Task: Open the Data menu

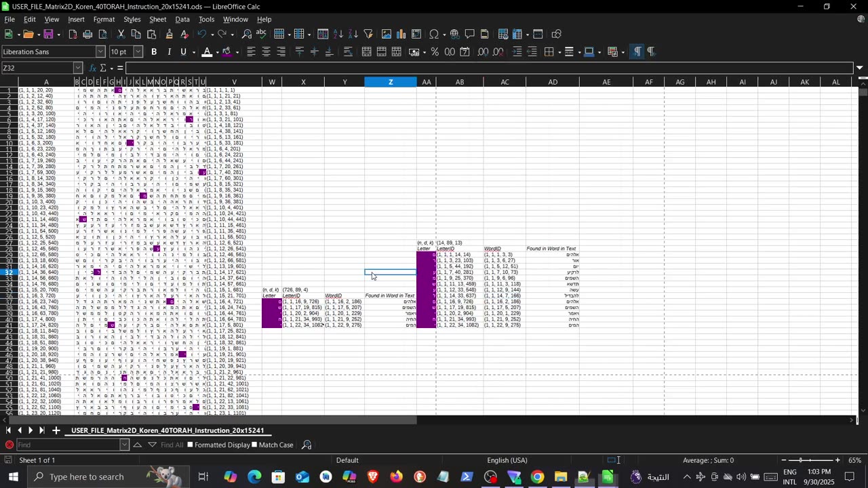Action: 182,19
